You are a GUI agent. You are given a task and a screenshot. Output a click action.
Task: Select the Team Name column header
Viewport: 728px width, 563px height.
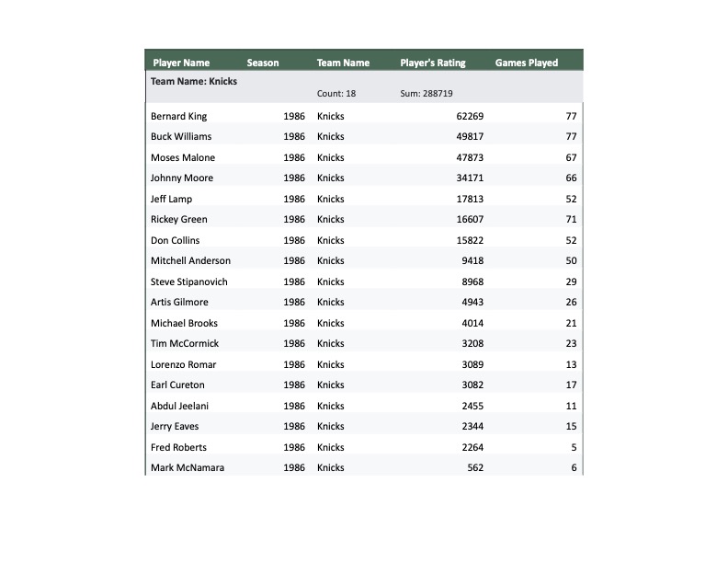pyautogui.click(x=343, y=63)
